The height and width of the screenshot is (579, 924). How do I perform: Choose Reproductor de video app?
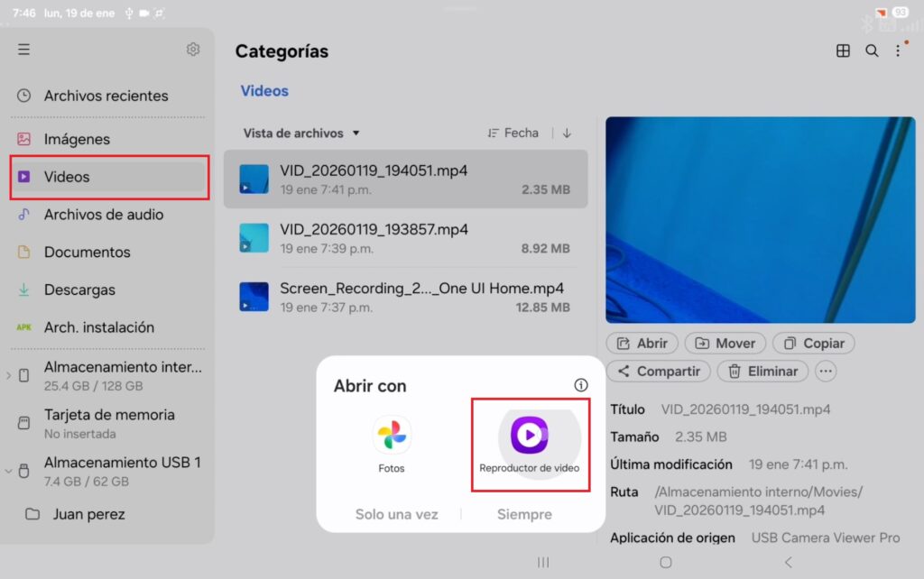(530, 437)
